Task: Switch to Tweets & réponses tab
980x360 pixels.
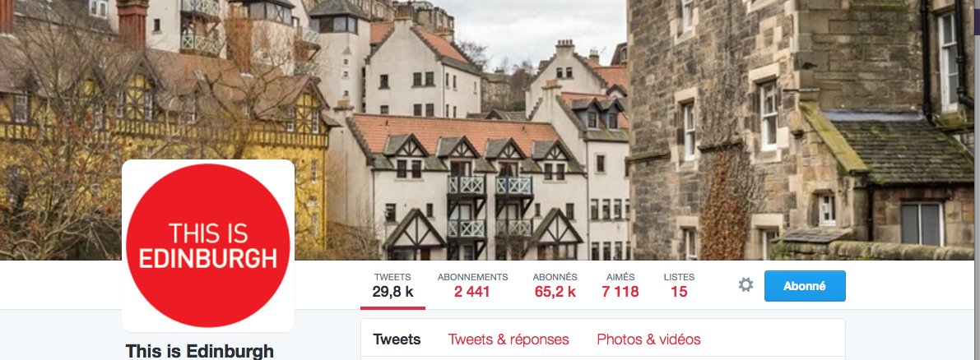Action: click(x=509, y=339)
